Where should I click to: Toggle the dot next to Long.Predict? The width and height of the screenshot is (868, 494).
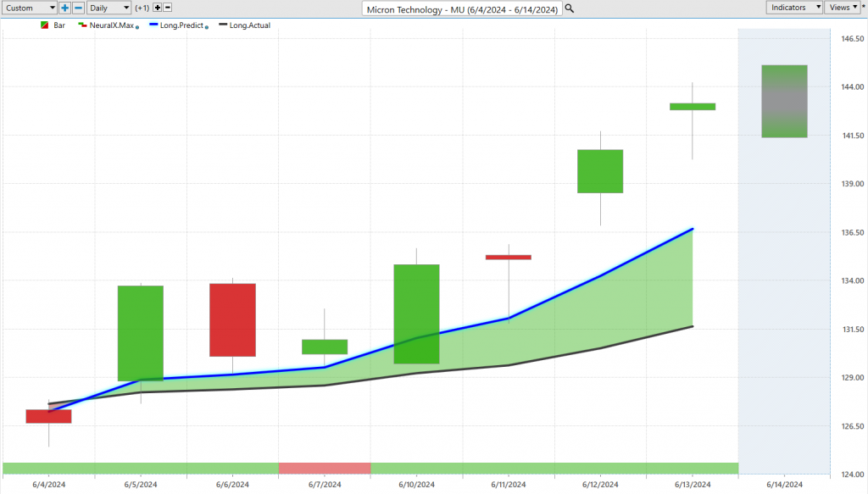pyautogui.click(x=208, y=27)
